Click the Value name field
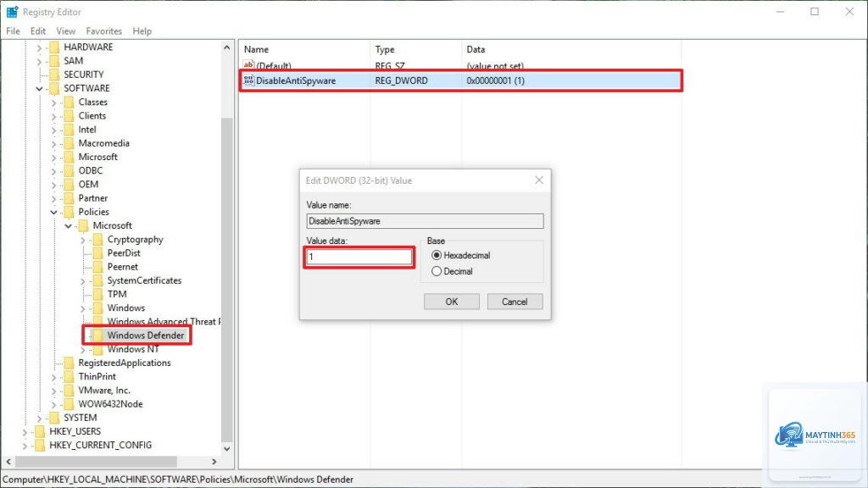 [426, 221]
